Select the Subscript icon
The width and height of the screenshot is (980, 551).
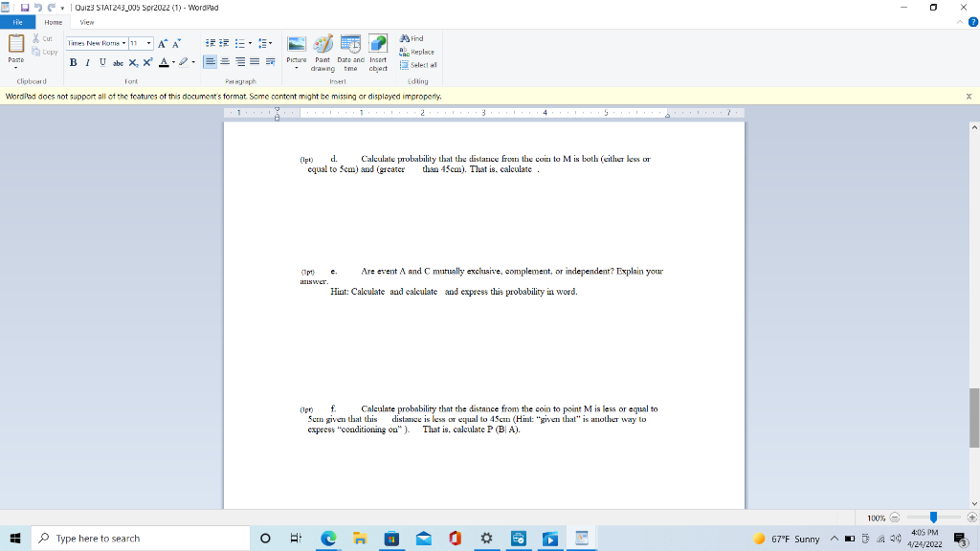pos(133,61)
